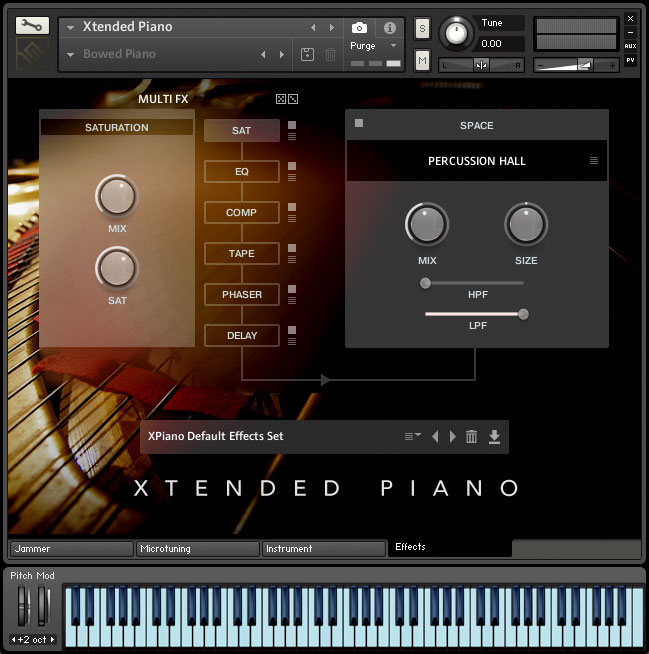Click the Tune value 0.00 field
This screenshot has height=654, width=649.
point(498,43)
